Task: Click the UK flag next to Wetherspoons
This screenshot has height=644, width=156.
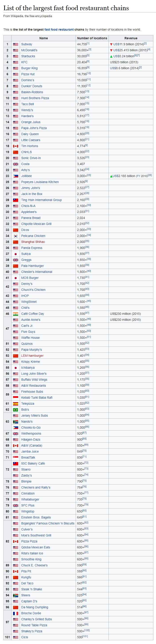Action: (x=16, y=433)
